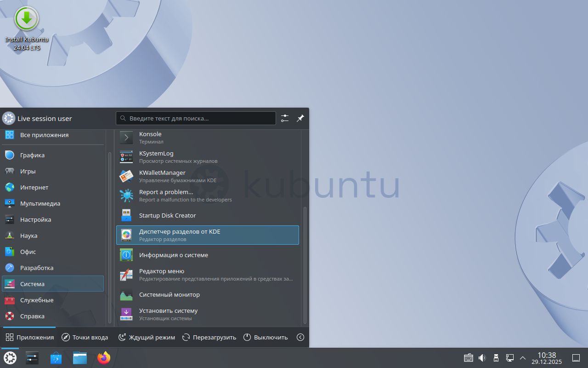Open Системный монитор
588x368 pixels.
point(208,294)
